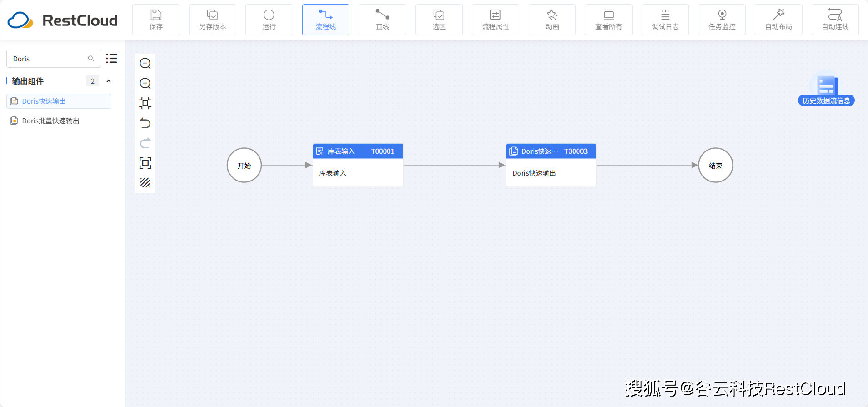Select the 流程线 connector tool
Image resolution: width=868 pixels, height=407 pixels.
325,20
